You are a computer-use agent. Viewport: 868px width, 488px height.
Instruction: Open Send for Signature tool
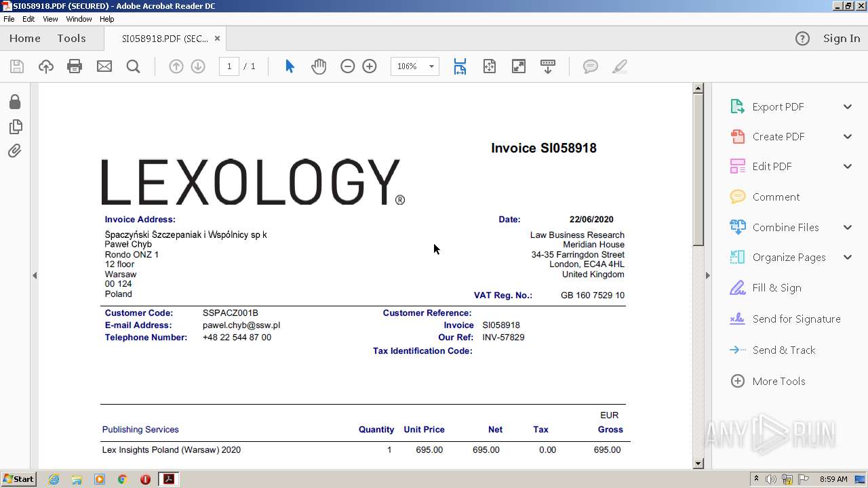796,319
